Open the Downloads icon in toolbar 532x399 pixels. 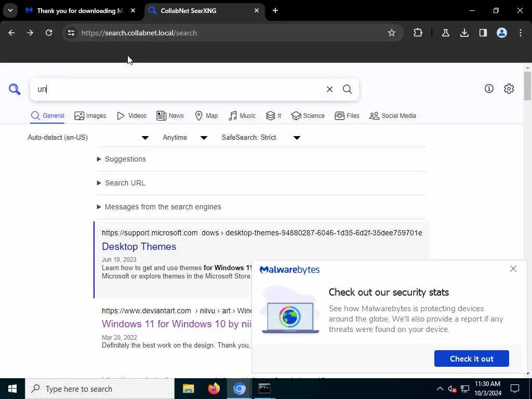[464, 33]
